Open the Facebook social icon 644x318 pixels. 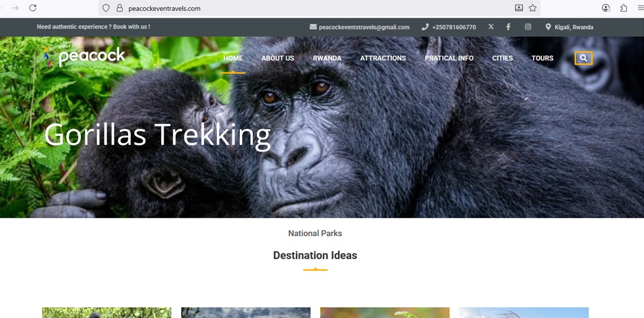click(508, 26)
